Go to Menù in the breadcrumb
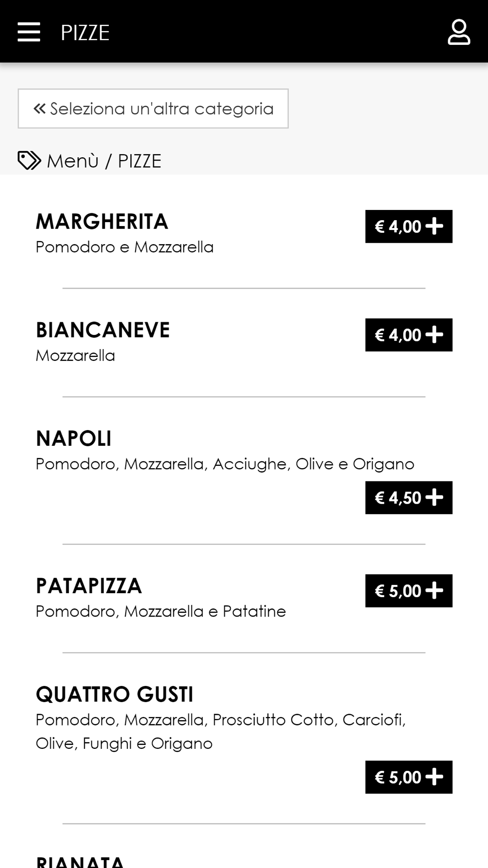Image resolution: width=488 pixels, height=868 pixels. tap(73, 161)
